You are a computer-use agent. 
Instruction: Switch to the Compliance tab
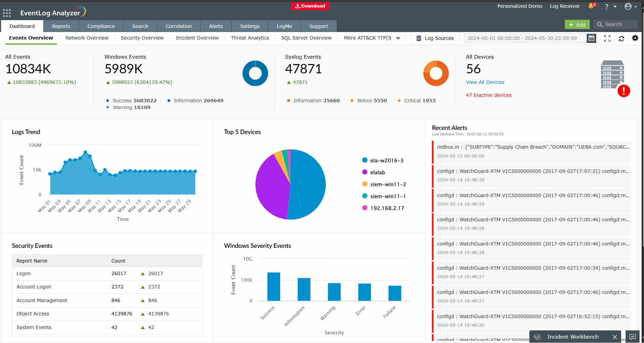101,26
